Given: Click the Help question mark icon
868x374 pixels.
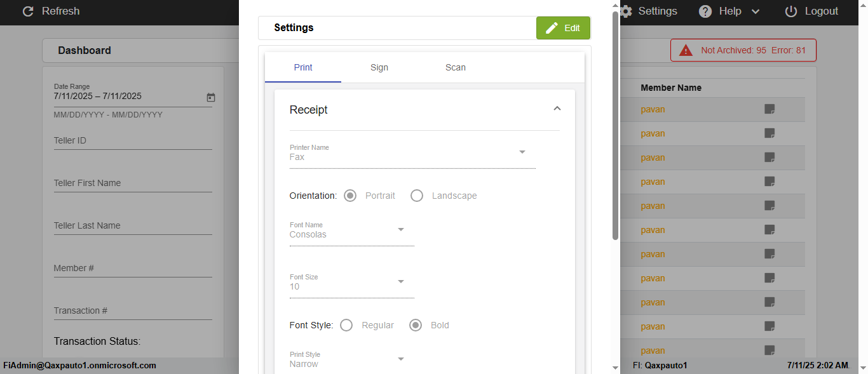Looking at the screenshot, I should click(x=705, y=11).
